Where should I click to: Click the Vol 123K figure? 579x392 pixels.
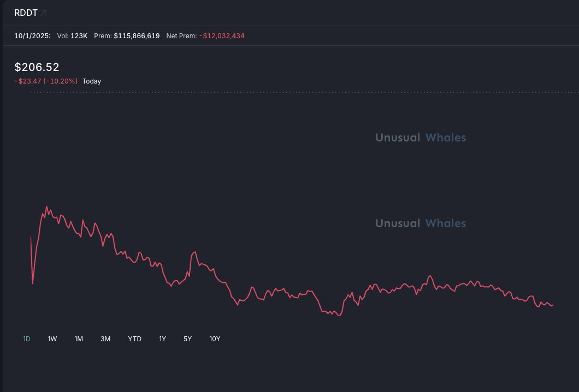(x=79, y=36)
